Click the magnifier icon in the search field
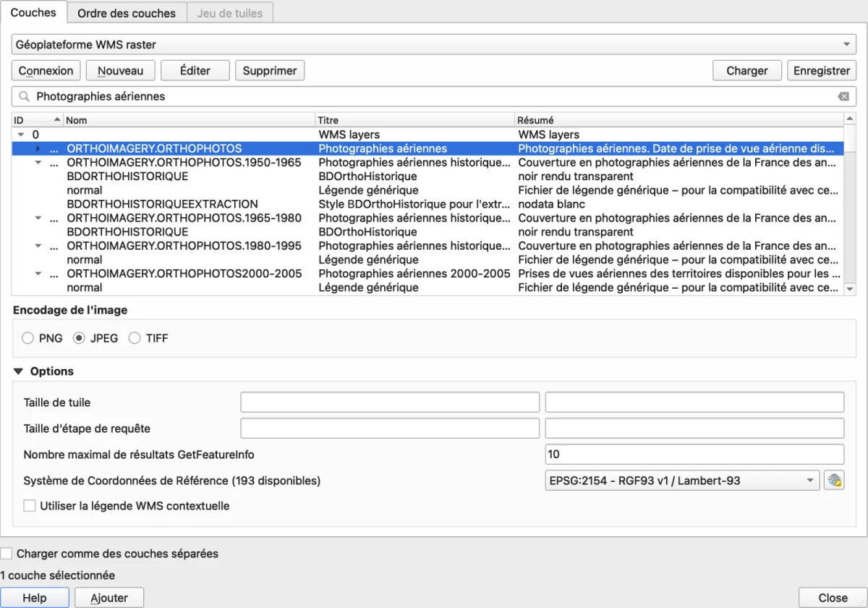 [x=25, y=96]
